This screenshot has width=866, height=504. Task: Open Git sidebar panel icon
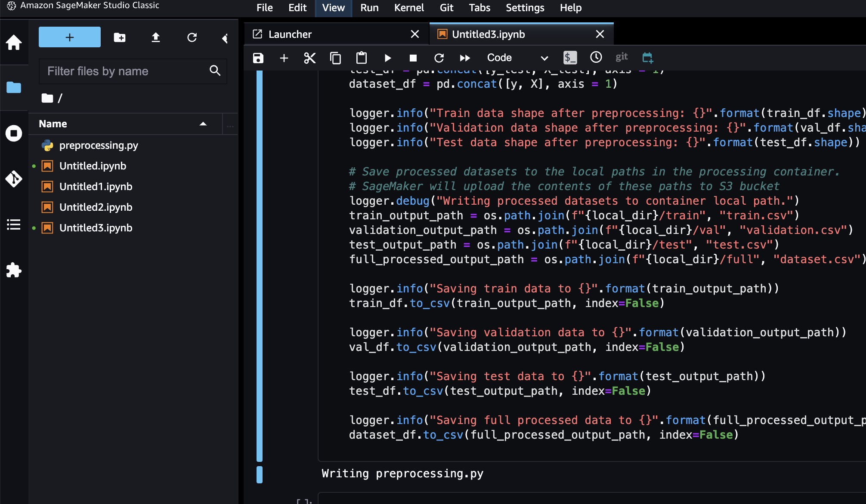(x=14, y=179)
